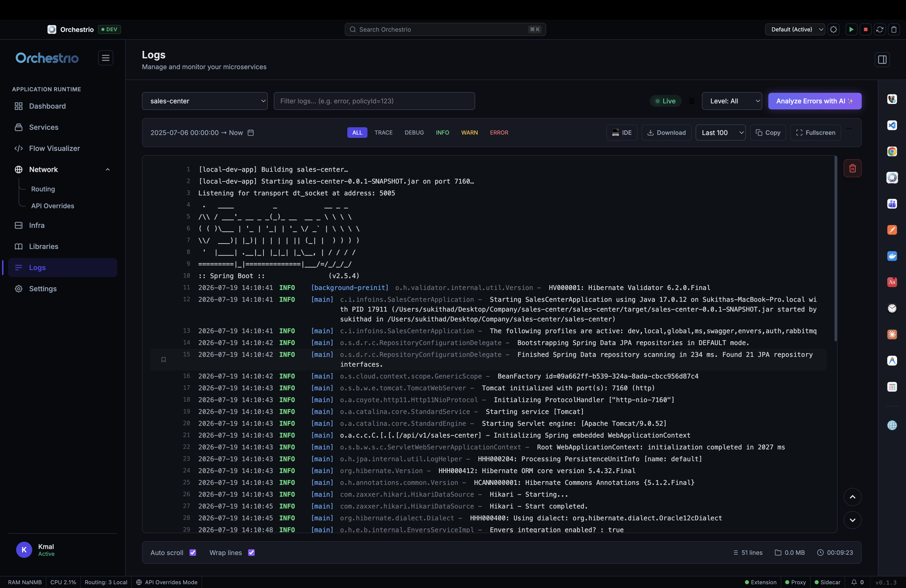The width and height of the screenshot is (906, 588).
Task: Enter Fullscreen log view
Action: coord(815,133)
